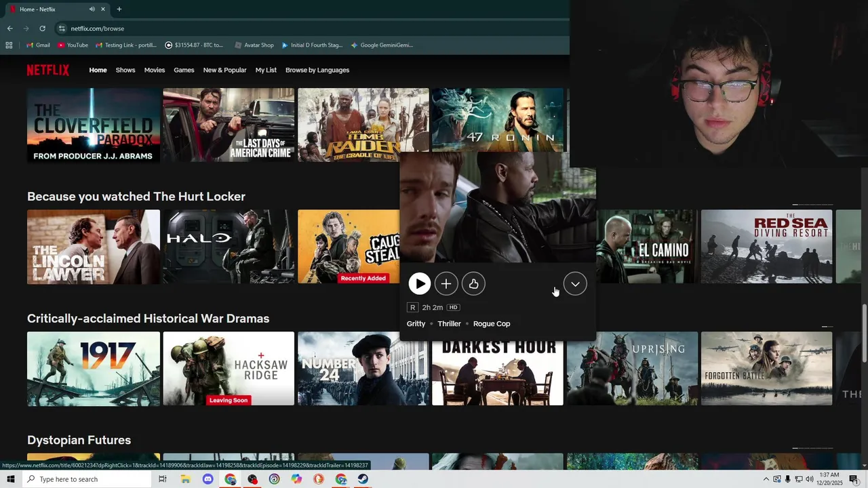This screenshot has width=868, height=488.
Task: Open site information icon in address bar
Action: point(62,28)
